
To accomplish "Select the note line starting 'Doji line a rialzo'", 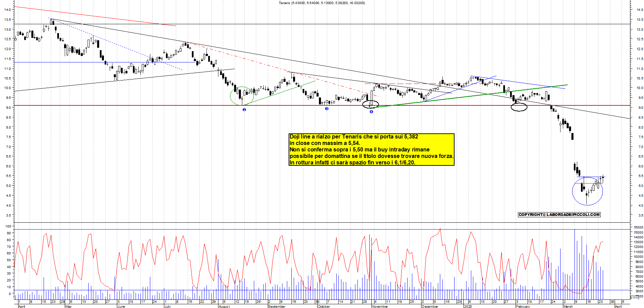I will [x=354, y=137].
